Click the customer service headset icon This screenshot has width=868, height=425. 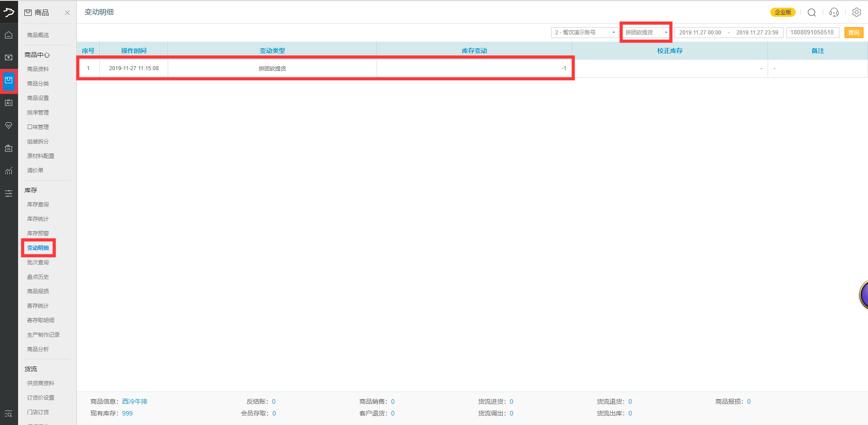tap(834, 12)
